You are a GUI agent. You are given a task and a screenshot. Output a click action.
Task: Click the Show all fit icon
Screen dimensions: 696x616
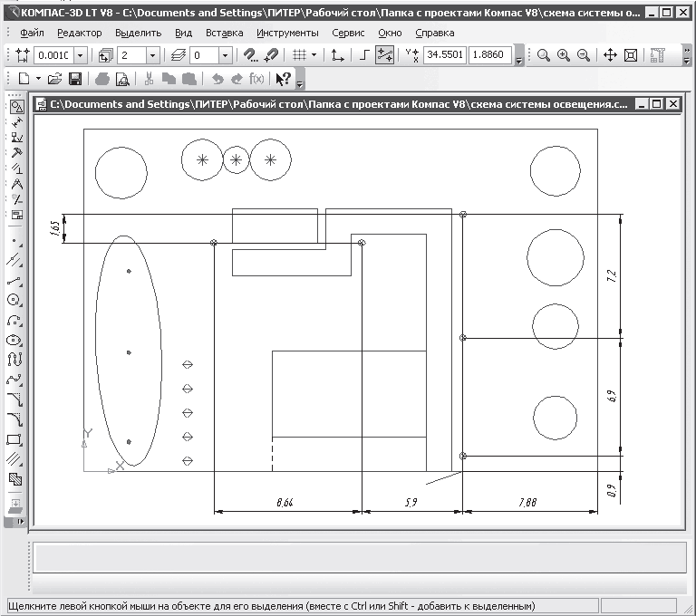tap(631, 55)
